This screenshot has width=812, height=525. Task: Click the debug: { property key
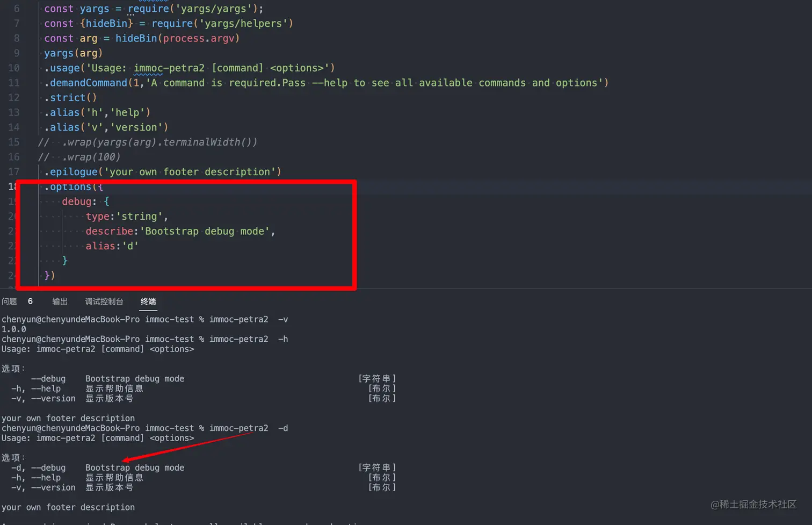pos(85,202)
